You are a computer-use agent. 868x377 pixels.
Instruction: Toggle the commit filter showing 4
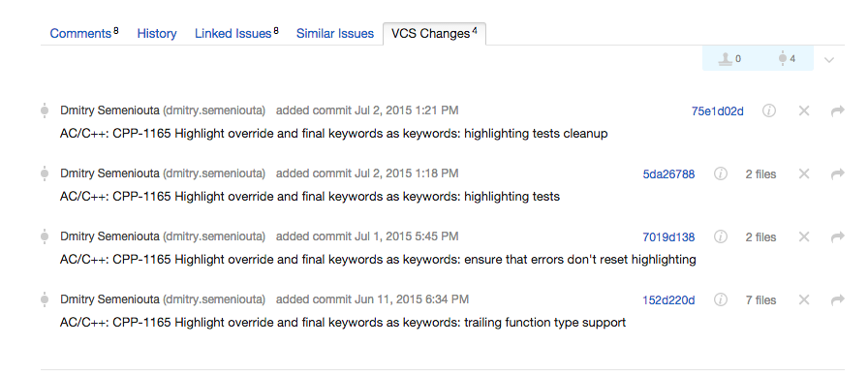tap(786, 59)
